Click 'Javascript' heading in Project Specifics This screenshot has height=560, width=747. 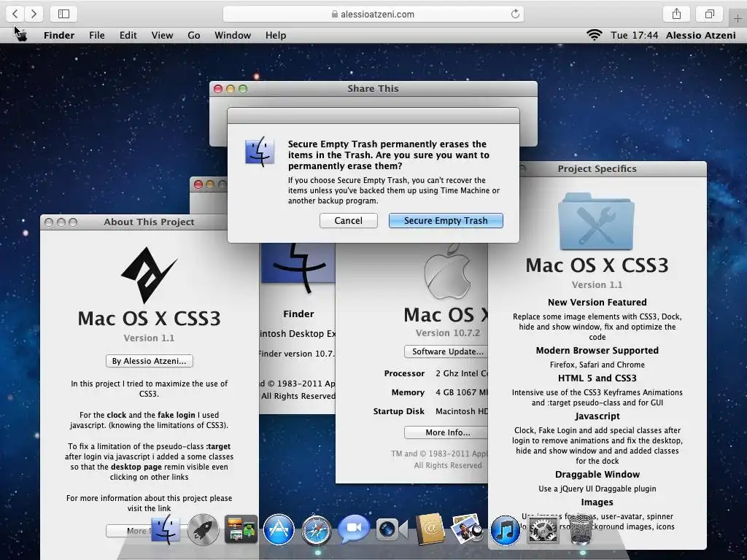pos(597,416)
